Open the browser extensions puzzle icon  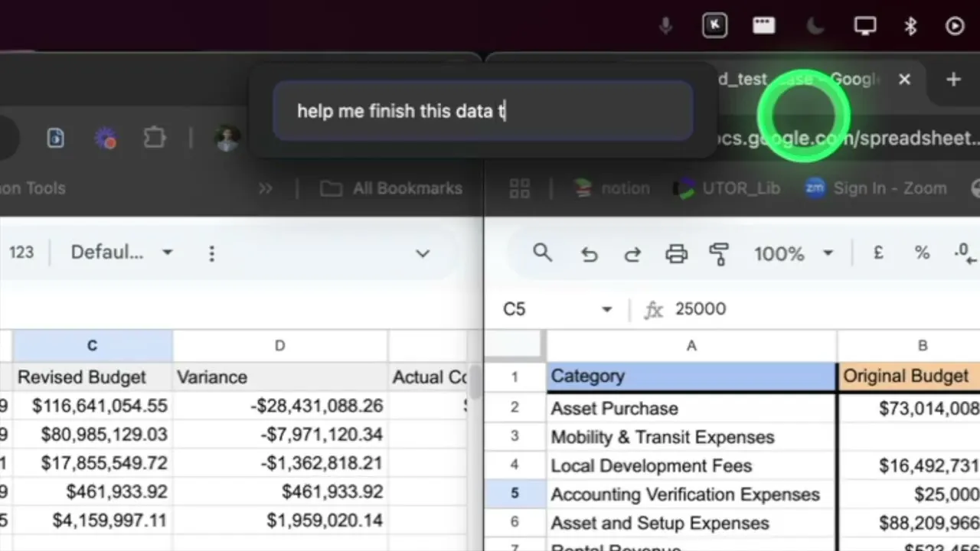155,138
